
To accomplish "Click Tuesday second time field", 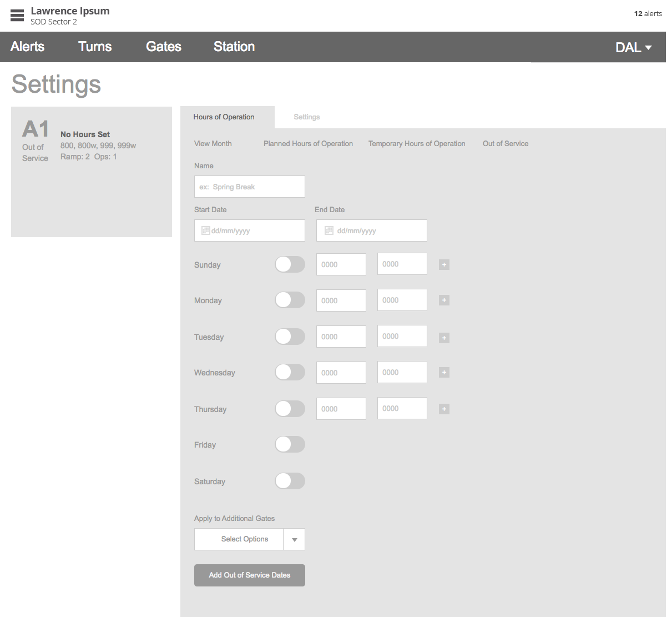I will point(402,336).
